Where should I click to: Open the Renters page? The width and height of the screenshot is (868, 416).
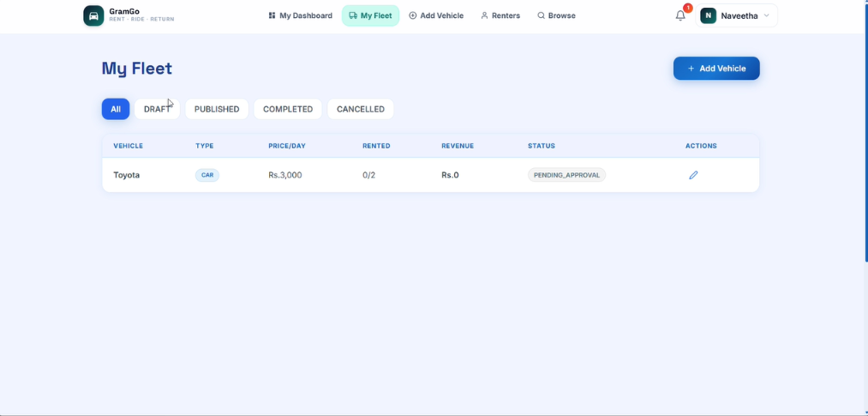(x=500, y=15)
